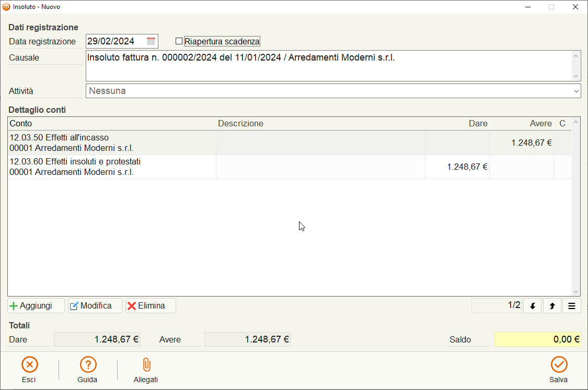This screenshot has width=588, height=390.
Task: Click the Esci exit icon
Action: tap(29, 364)
